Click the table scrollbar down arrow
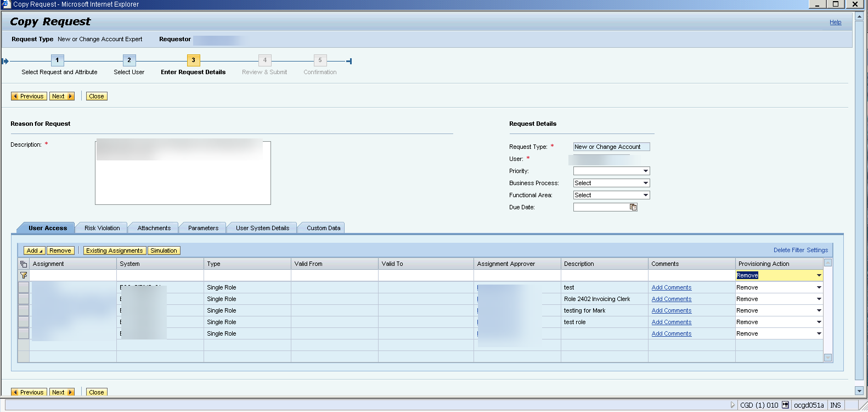 (x=828, y=358)
